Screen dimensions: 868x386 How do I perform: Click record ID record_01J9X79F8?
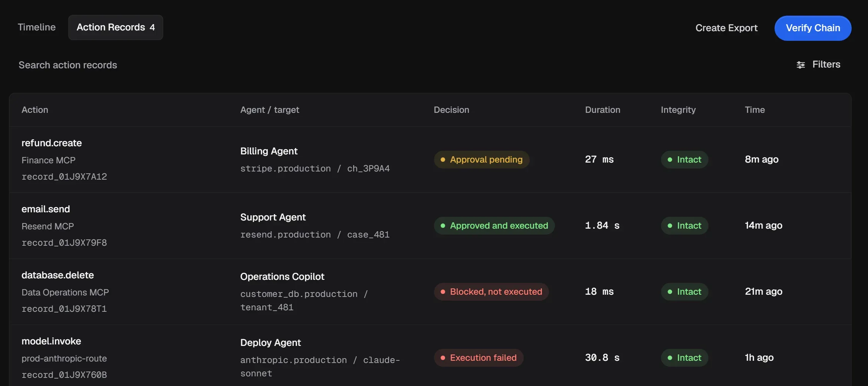(64, 243)
